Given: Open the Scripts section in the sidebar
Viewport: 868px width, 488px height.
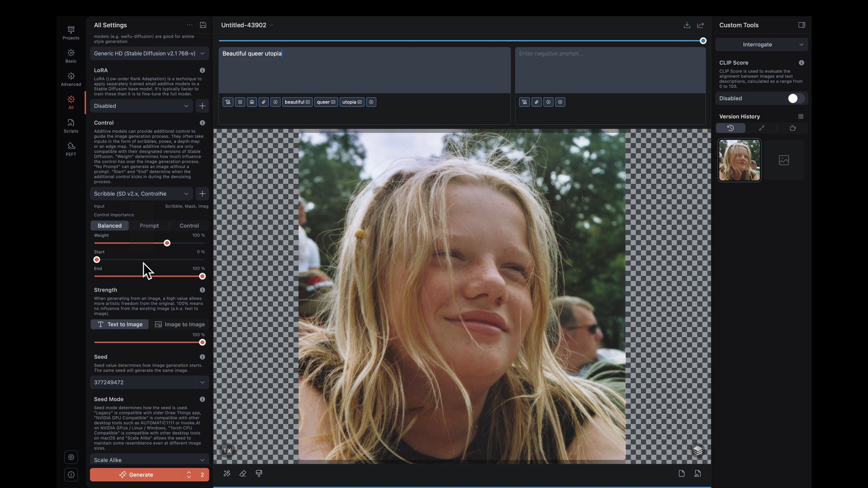Looking at the screenshot, I should (x=71, y=126).
